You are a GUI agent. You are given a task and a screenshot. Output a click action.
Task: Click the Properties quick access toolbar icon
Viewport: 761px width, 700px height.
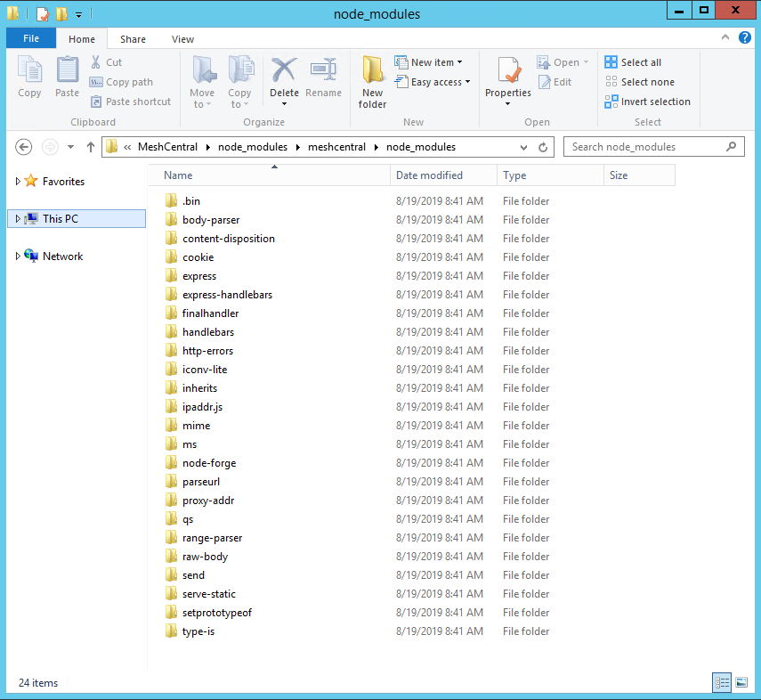43,13
